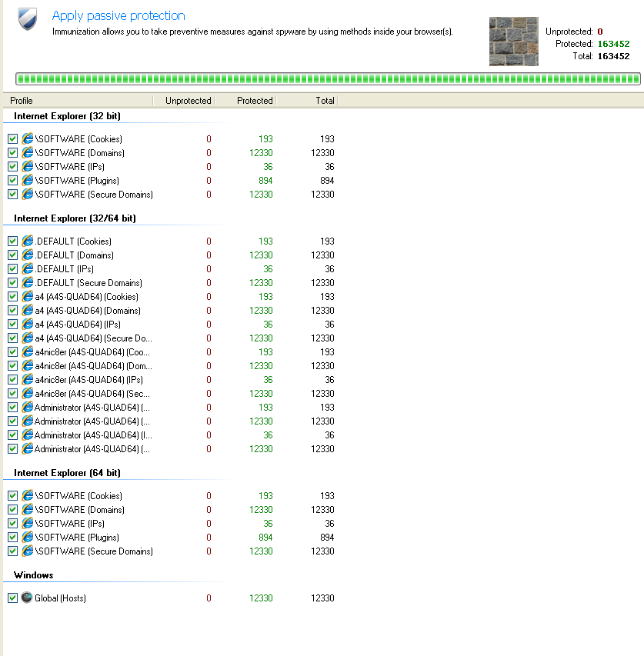Click summary Unprotected value 0
Viewport: 644px width, 656px height.
click(x=600, y=32)
